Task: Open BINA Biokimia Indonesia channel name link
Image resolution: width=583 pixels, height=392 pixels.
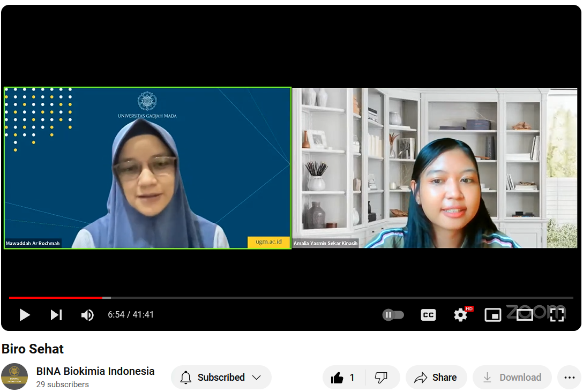Action: [x=95, y=371]
